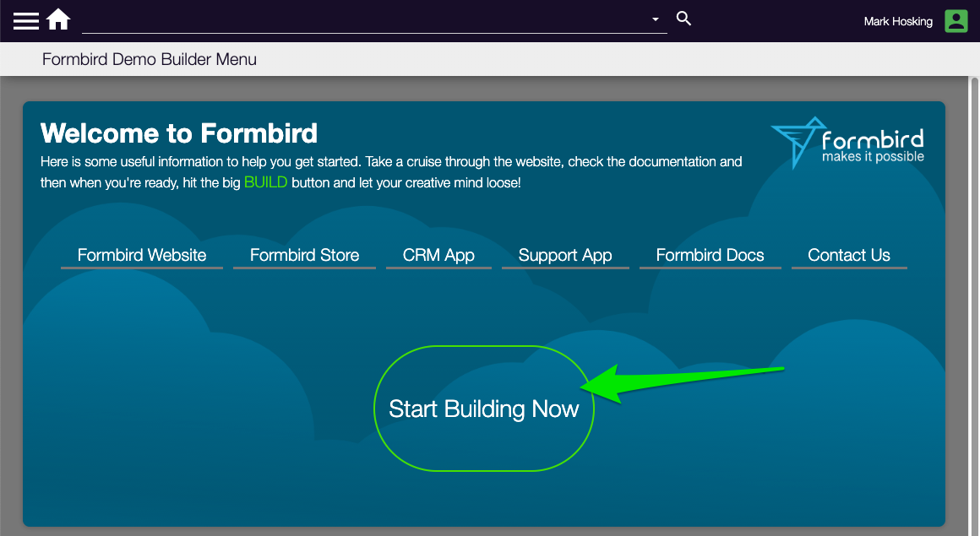Expand the document search suggestions
The height and width of the screenshot is (536, 980).
coord(655,19)
